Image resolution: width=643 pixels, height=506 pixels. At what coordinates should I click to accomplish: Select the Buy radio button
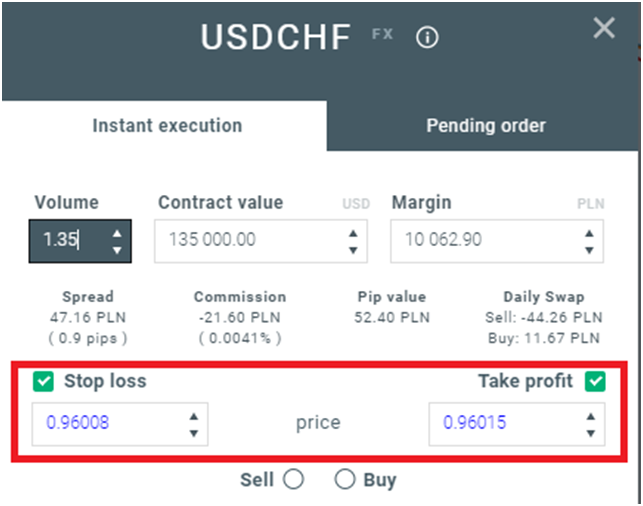345,480
